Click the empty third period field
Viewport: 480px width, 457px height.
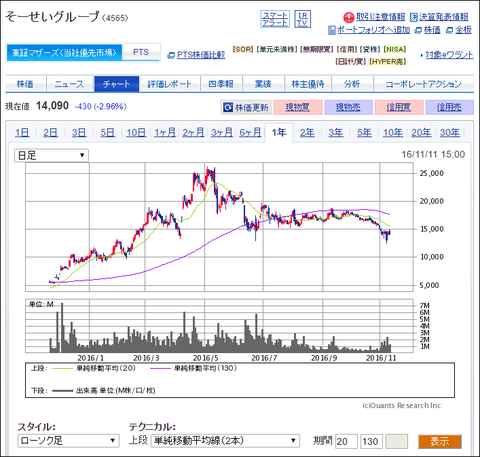tap(397, 441)
